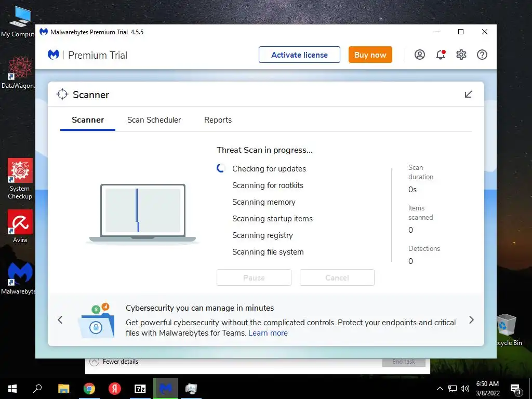Open network tray icon
532x399 pixels.
click(x=453, y=389)
